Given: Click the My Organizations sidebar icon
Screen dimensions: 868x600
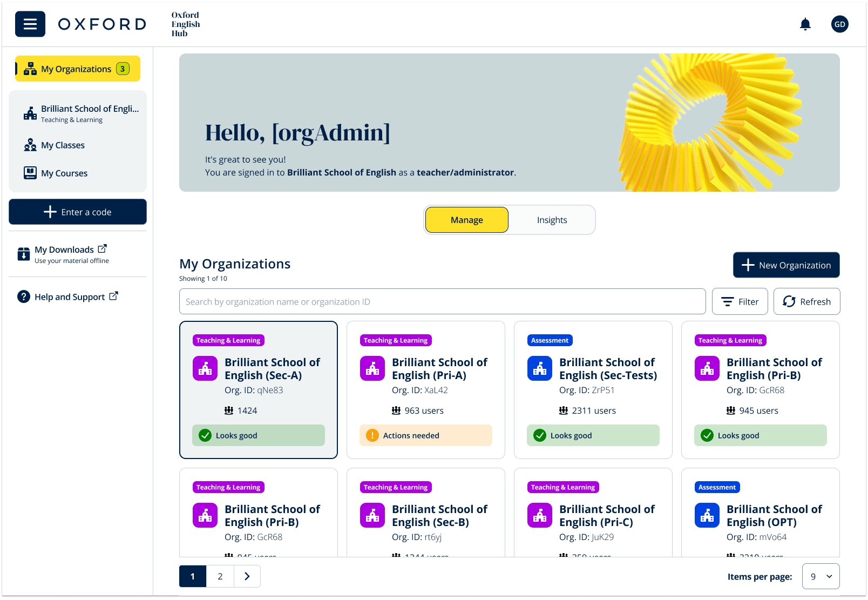Looking at the screenshot, I should click(x=30, y=69).
